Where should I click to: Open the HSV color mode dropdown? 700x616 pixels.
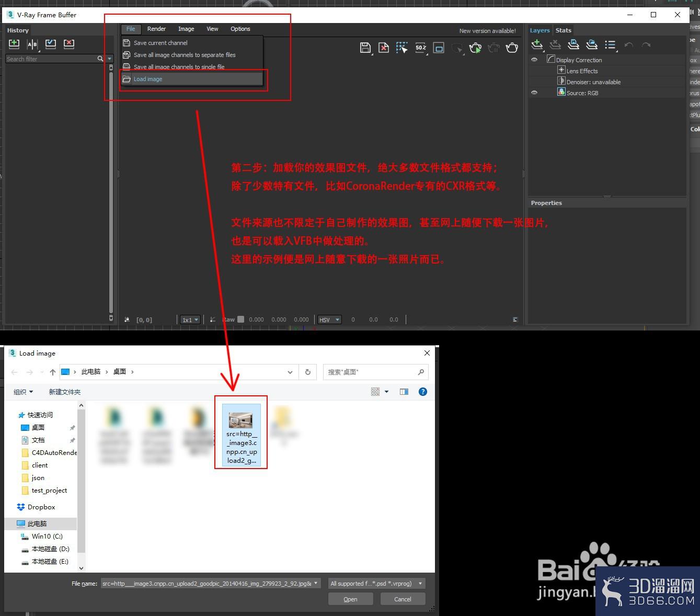tap(329, 320)
